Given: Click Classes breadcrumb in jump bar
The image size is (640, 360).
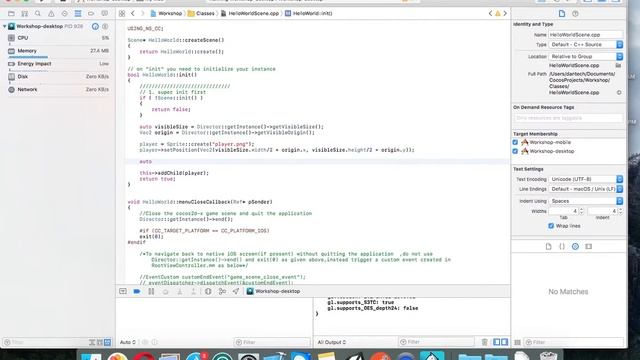Looking at the screenshot, I should pos(201,13).
